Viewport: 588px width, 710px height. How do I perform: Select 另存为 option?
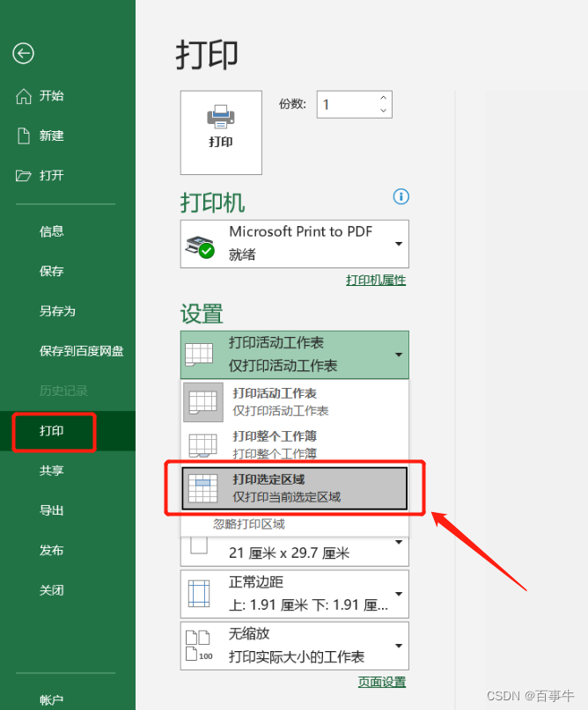pos(57,311)
